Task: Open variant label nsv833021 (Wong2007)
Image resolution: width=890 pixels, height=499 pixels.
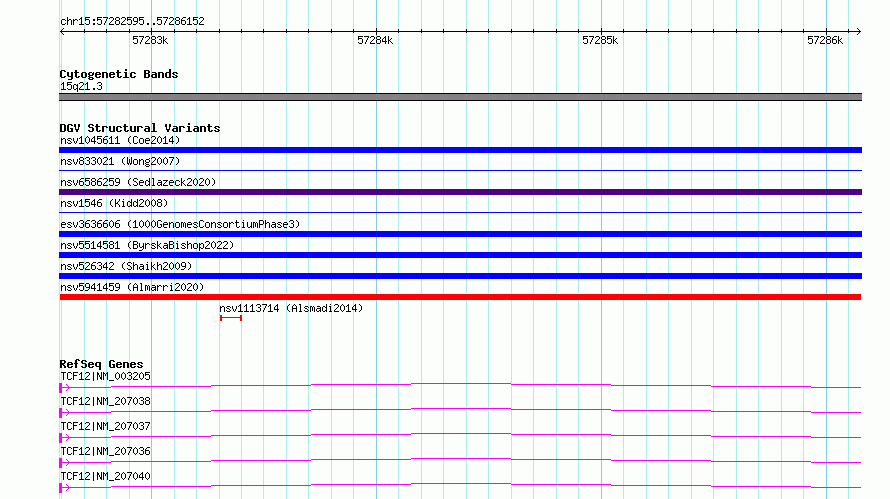Action: [x=120, y=161]
